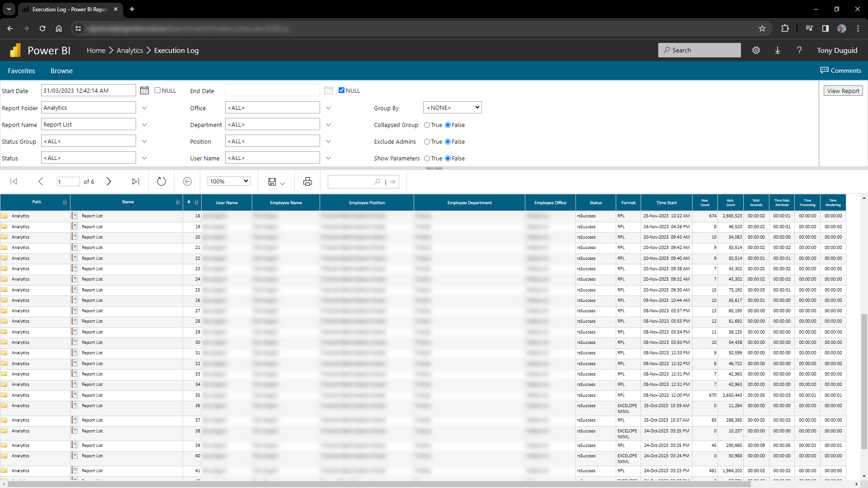Click the zoom level percentage slider
This screenshot has width=868, height=488.
[228, 181]
